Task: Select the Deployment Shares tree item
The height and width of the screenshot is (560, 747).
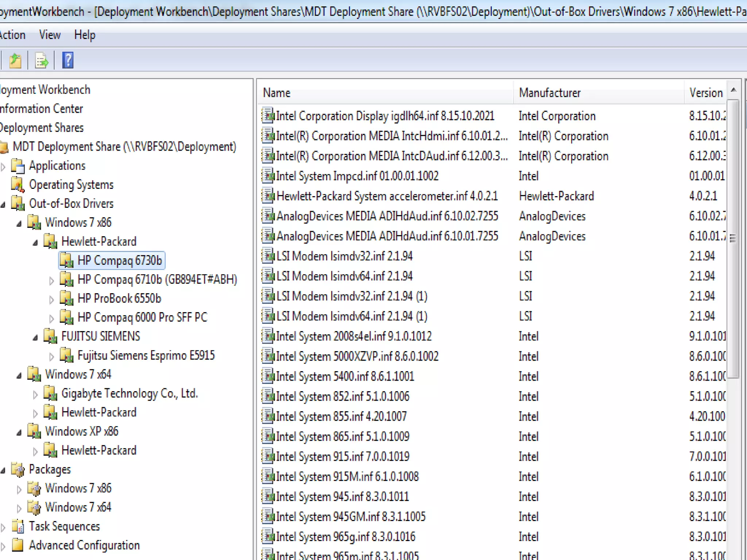Action: (42, 128)
